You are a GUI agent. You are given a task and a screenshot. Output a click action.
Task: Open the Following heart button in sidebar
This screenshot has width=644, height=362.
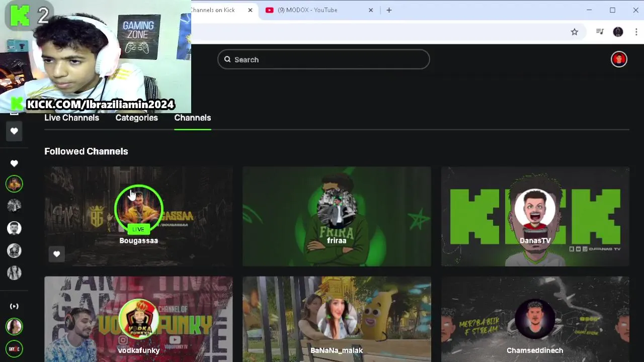(x=14, y=131)
